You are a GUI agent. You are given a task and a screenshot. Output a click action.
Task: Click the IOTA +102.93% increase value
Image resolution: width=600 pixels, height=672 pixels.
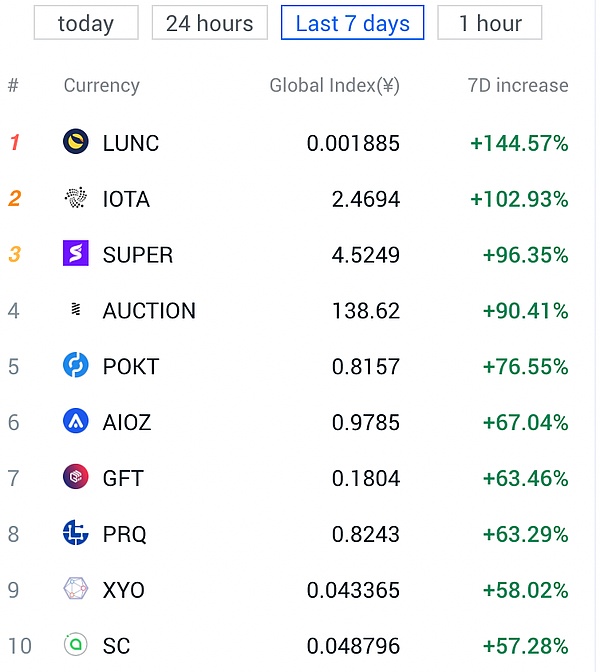pyautogui.click(x=519, y=199)
